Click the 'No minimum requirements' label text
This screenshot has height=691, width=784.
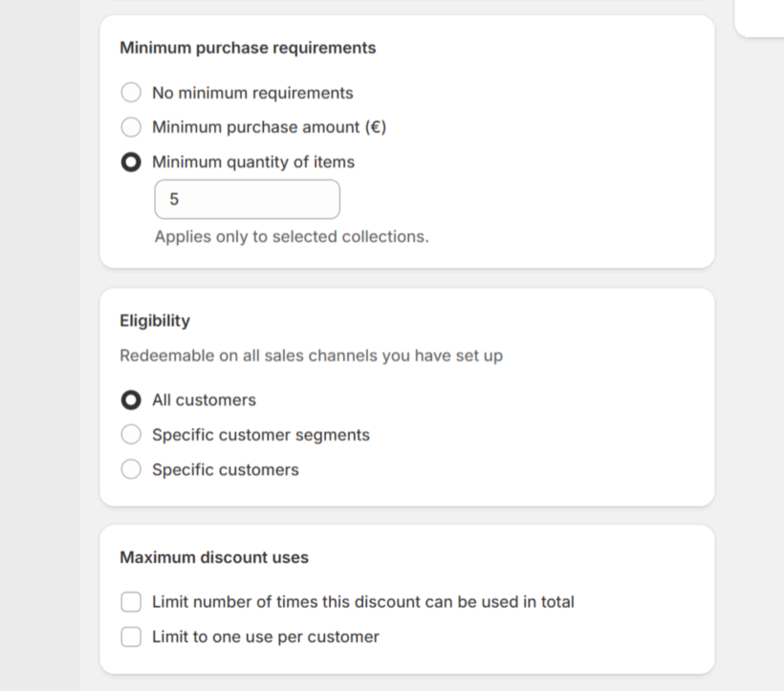pyautogui.click(x=252, y=93)
